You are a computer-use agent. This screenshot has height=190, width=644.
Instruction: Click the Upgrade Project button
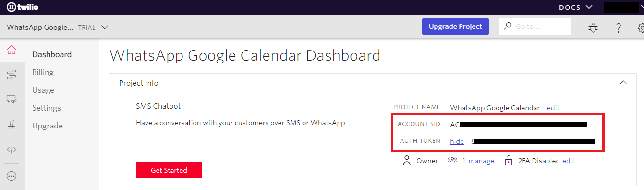click(x=455, y=26)
